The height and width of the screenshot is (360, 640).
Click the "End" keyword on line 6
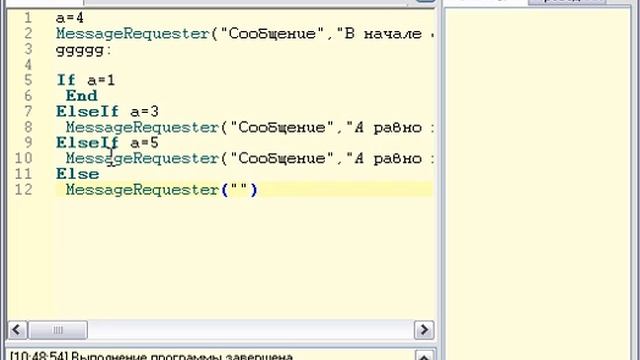(x=82, y=96)
